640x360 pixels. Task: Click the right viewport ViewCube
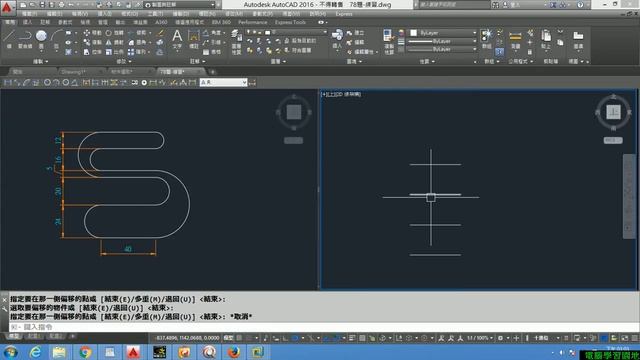(x=613, y=111)
